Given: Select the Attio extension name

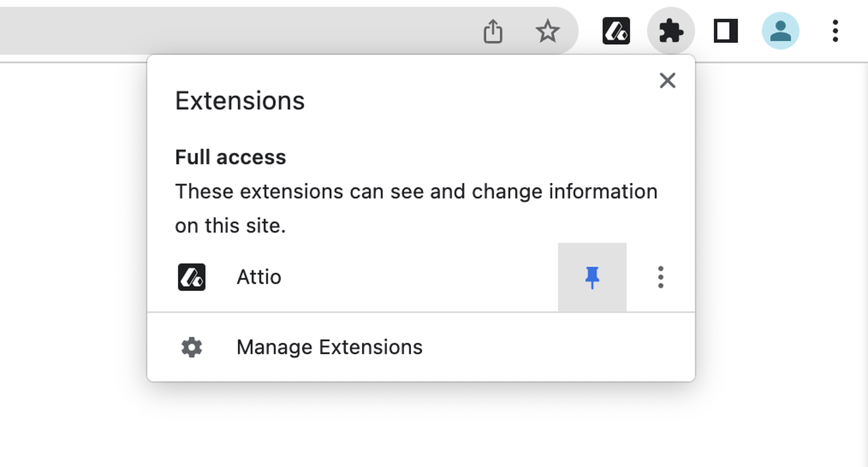Looking at the screenshot, I should (x=259, y=278).
